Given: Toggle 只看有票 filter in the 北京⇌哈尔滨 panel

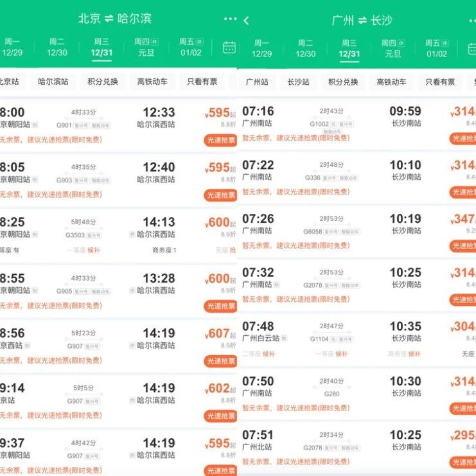Looking at the screenshot, I should pyautogui.click(x=202, y=82).
